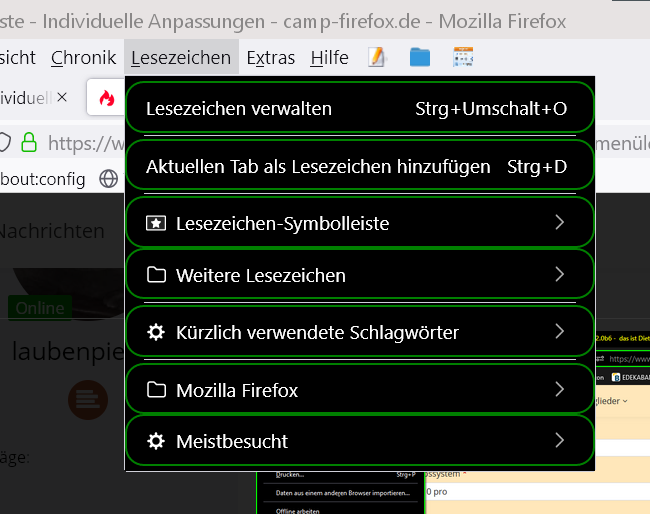This screenshot has height=514, width=650.
Task: Click the URL text in the address bar
Action: click(x=86, y=143)
